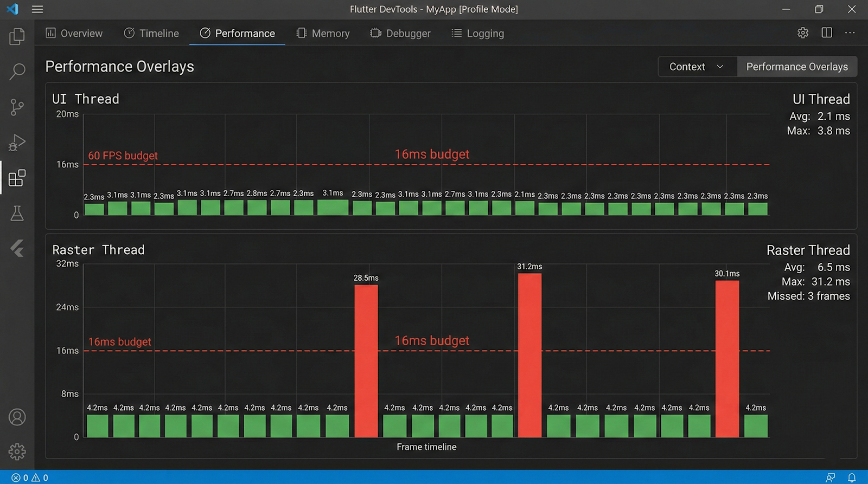This screenshot has height=484, width=868.
Task: Click the Raster Thread chart title
Action: (98, 250)
